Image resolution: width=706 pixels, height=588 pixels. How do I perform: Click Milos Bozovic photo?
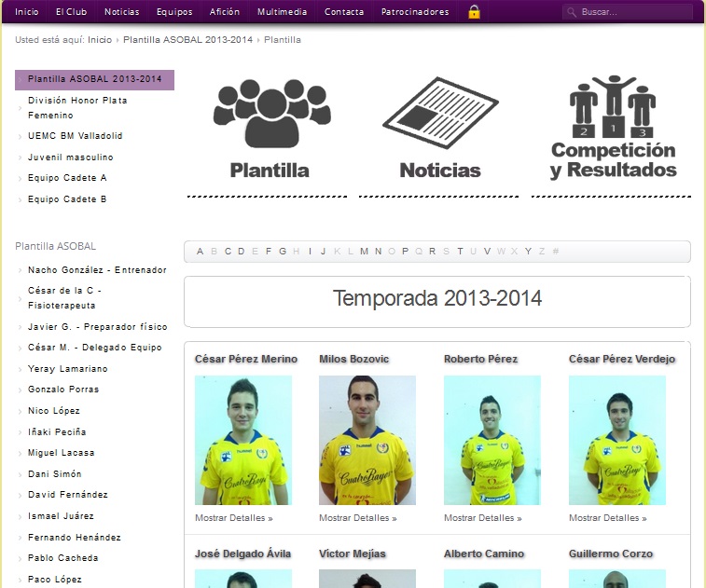[367, 440]
